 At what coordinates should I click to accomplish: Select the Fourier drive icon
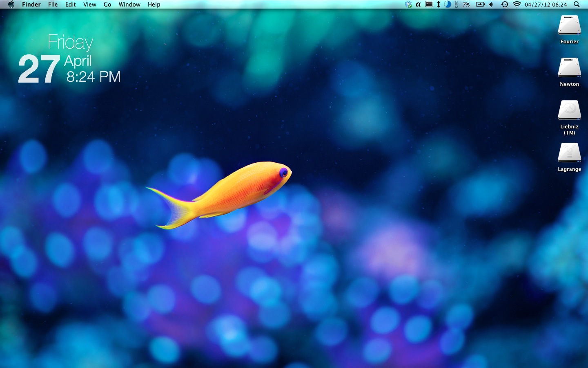(x=570, y=25)
